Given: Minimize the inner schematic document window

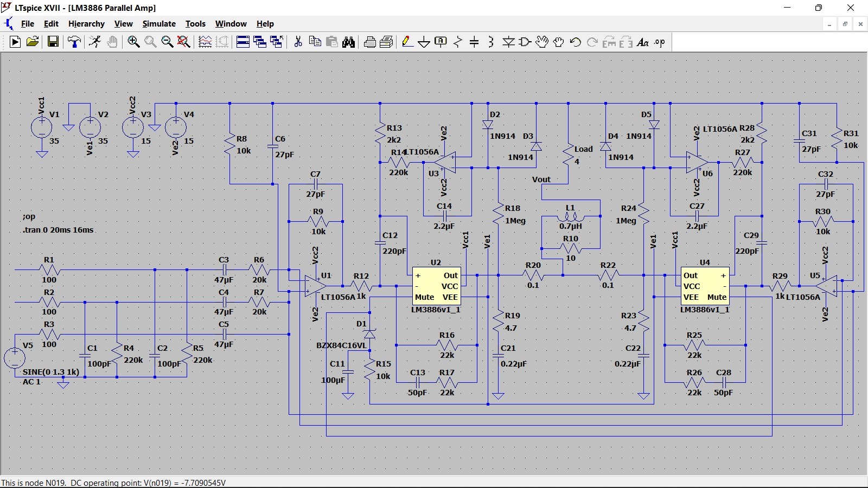Looking at the screenshot, I should click(829, 24).
